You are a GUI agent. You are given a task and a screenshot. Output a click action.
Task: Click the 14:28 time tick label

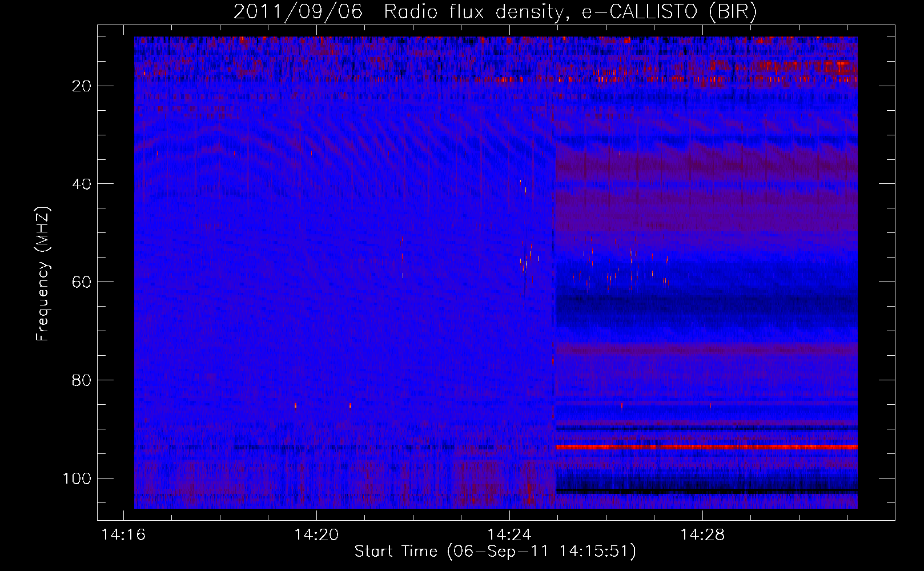702,535
